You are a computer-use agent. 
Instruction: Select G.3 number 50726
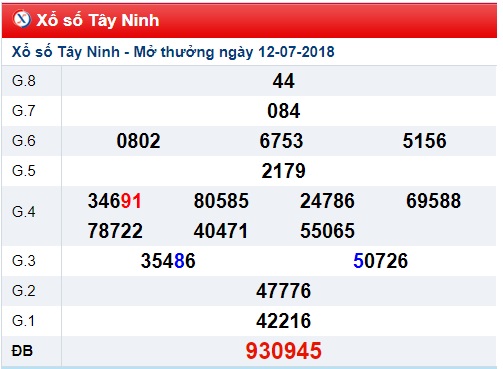[380, 261]
